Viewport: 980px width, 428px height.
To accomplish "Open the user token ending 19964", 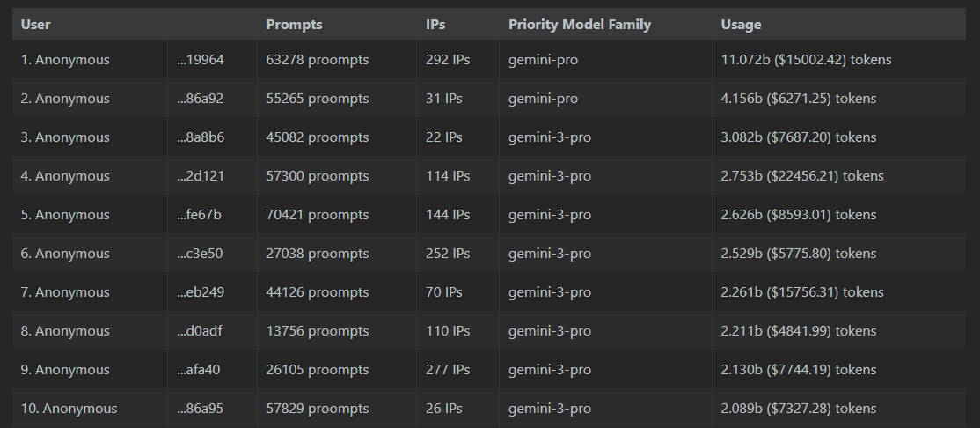I will [201, 60].
